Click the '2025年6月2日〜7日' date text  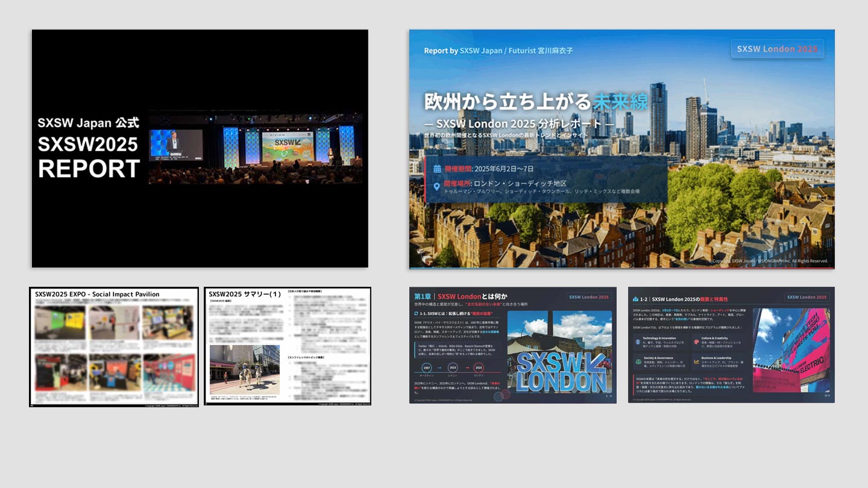[503, 169]
